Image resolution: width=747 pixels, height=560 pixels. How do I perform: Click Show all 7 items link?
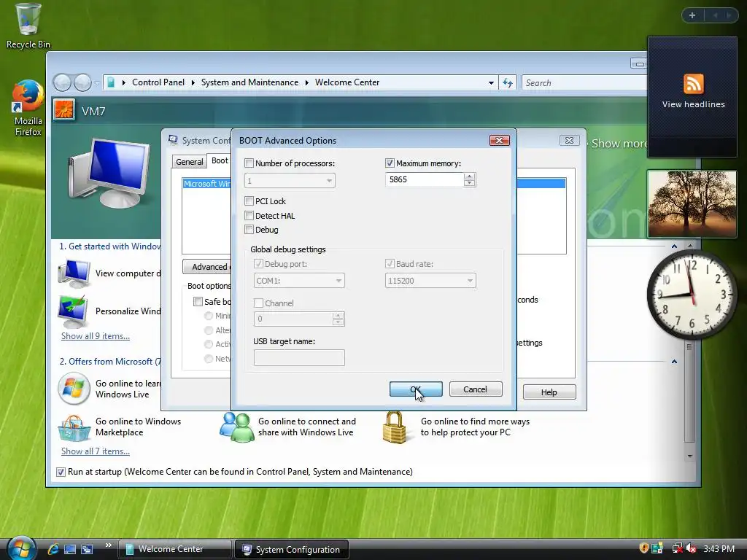click(96, 451)
